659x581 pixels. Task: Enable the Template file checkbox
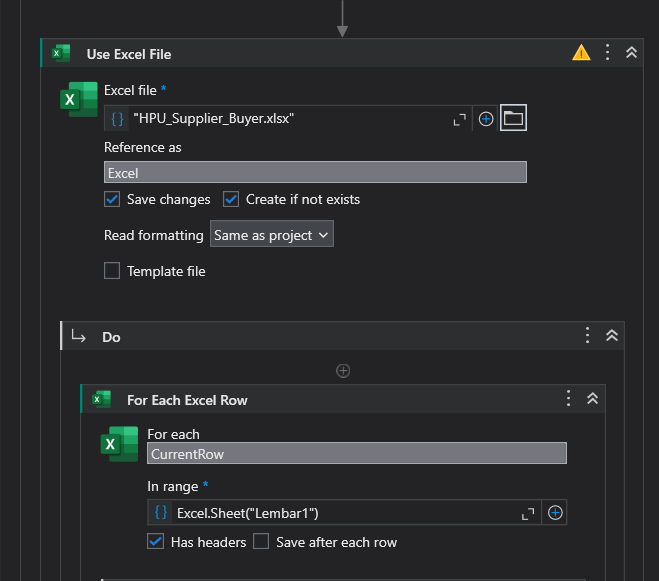pos(112,271)
